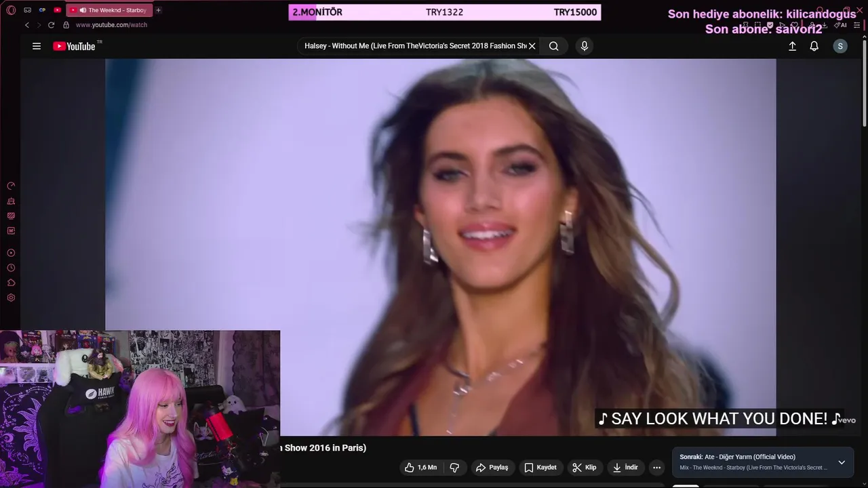The width and height of the screenshot is (868, 488).
Task: Reload the current page
Action: click(51, 25)
